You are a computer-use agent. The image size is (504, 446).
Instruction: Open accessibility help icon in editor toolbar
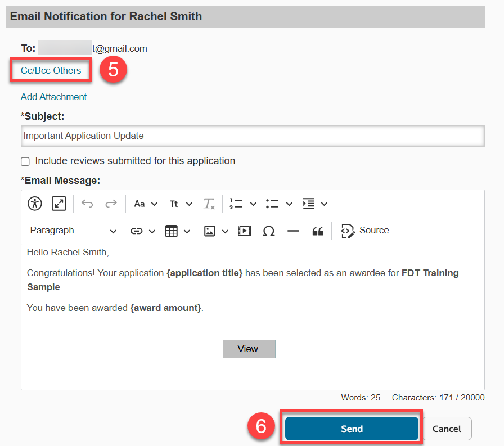point(35,204)
